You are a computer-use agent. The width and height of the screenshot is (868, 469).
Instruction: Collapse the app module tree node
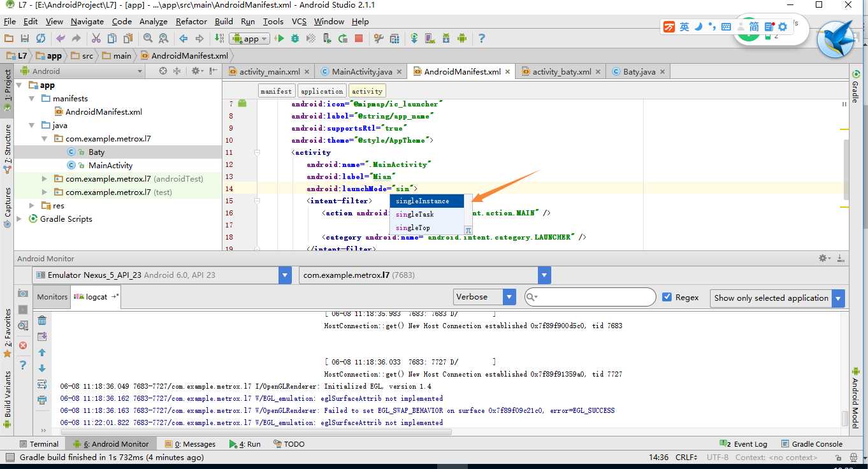(19, 85)
